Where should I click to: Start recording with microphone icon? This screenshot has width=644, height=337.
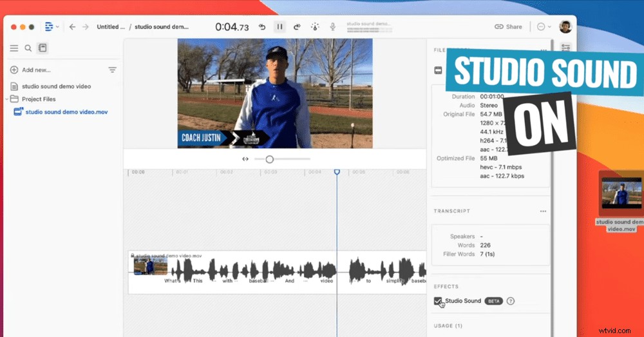click(x=333, y=26)
